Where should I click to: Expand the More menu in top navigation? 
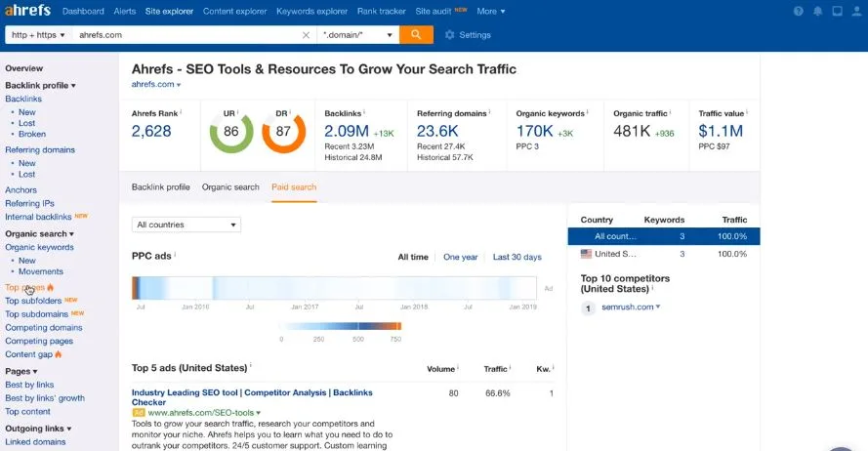tap(490, 11)
